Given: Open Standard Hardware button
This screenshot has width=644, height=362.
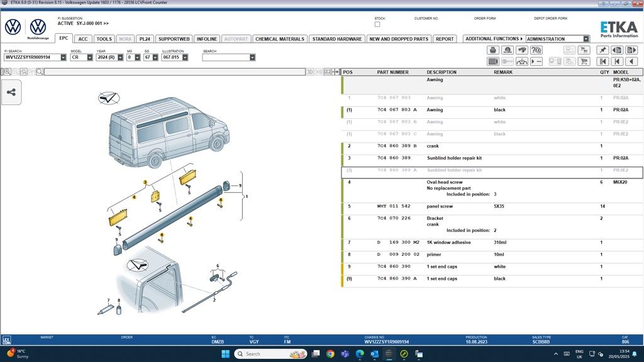Looking at the screenshot, I should (337, 39).
